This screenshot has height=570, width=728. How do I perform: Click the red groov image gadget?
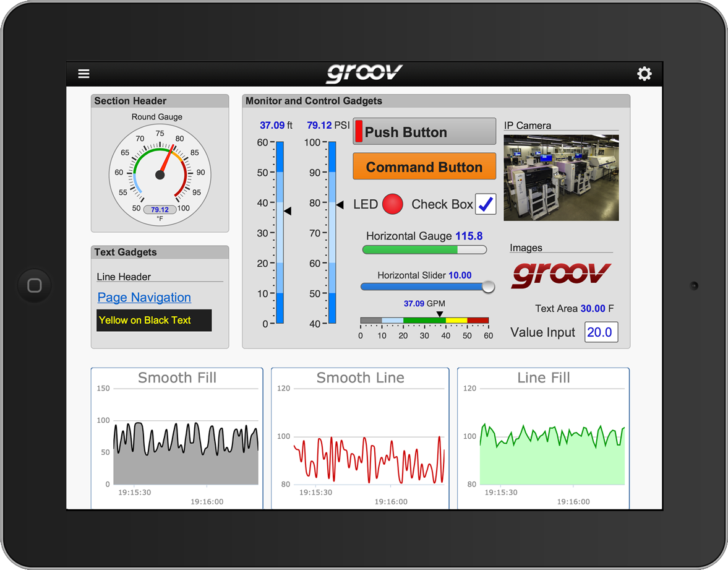pyautogui.click(x=560, y=274)
